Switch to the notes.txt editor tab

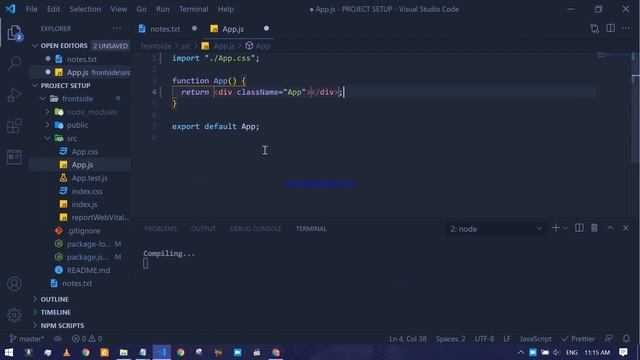pos(165,29)
